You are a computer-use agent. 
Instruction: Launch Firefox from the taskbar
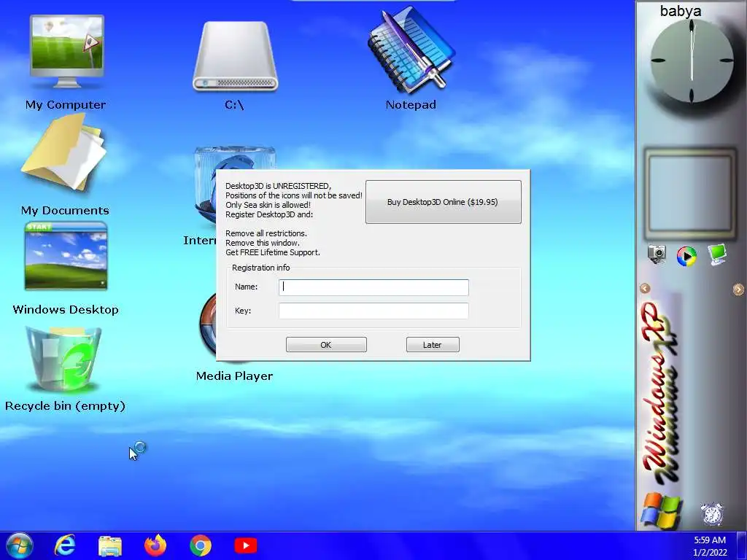pos(155,545)
